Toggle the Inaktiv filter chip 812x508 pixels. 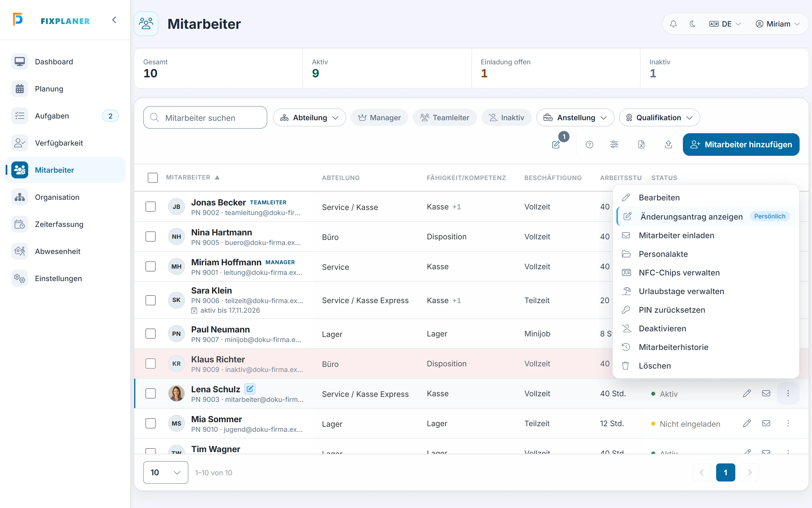pyautogui.click(x=506, y=118)
